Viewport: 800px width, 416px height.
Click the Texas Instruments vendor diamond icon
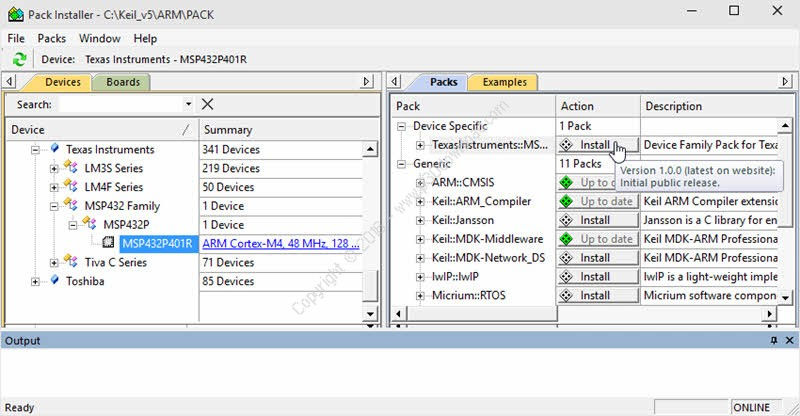pyautogui.click(x=55, y=149)
